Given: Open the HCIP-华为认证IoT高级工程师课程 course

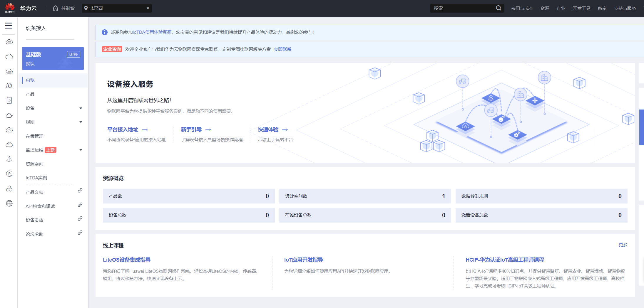Looking at the screenshot, I should (505, 260).
